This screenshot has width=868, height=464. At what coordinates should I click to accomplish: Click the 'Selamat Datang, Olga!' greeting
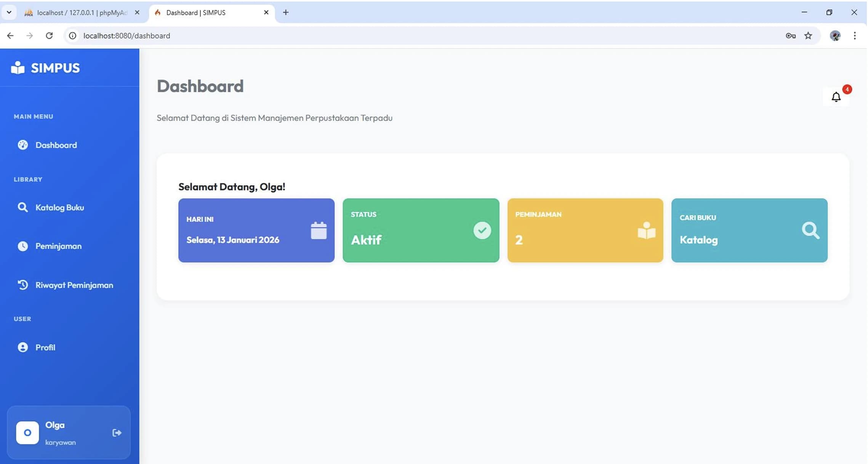coord(232,187)
